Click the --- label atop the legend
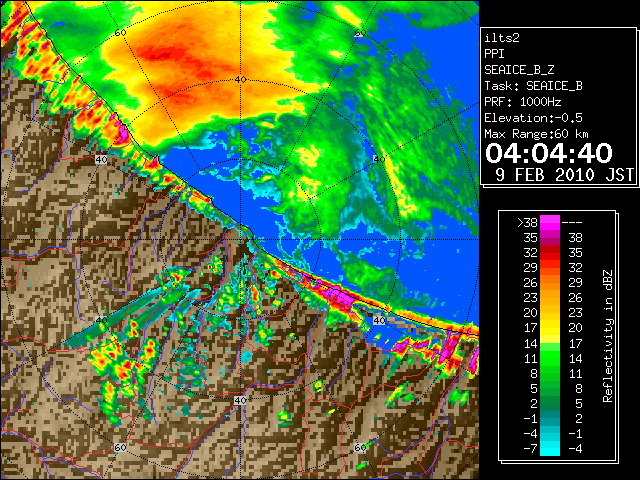 (572, 223)
